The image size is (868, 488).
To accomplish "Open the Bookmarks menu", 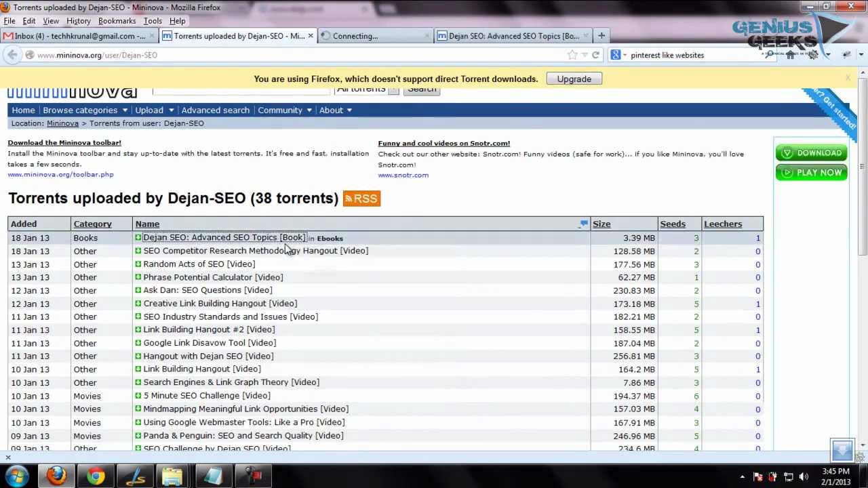I will [117, 21].
